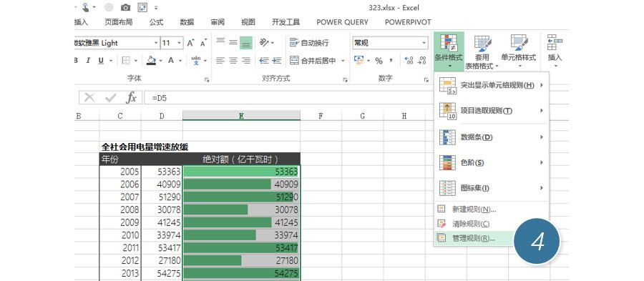This screenshot has height=281, width=644.
Task: Expand the 对齐方式 alignment dialog launcher
Action: (x=346, y=80)
